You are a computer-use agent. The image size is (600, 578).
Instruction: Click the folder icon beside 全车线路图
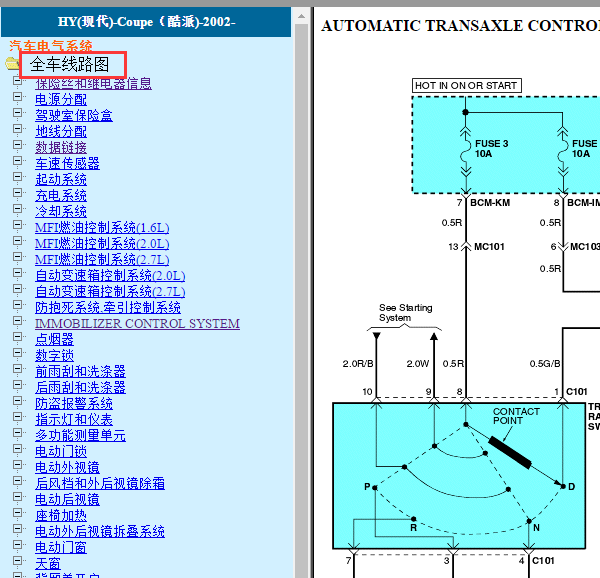click(x=11, y=63)
